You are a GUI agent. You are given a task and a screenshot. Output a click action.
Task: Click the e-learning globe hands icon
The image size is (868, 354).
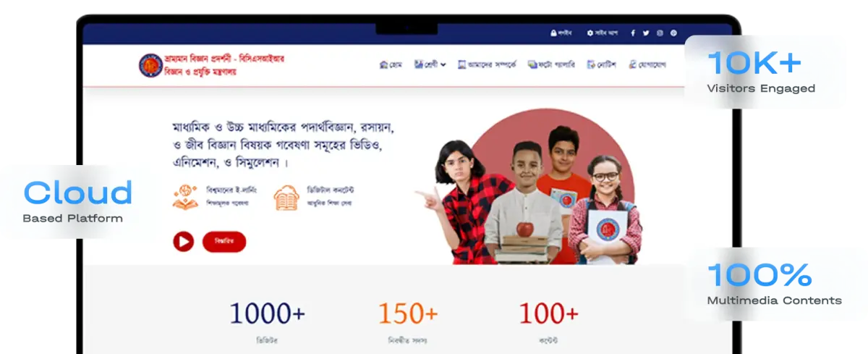185,197
